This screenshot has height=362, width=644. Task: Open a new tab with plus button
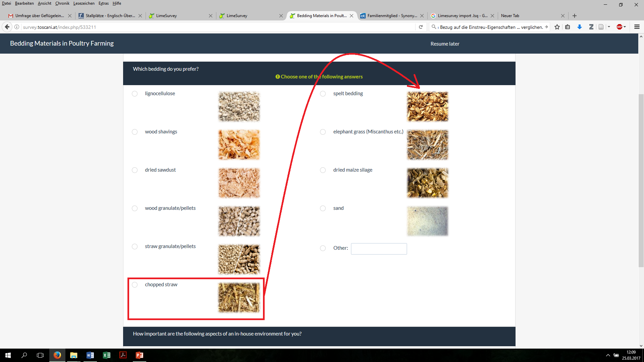point(575,16)
